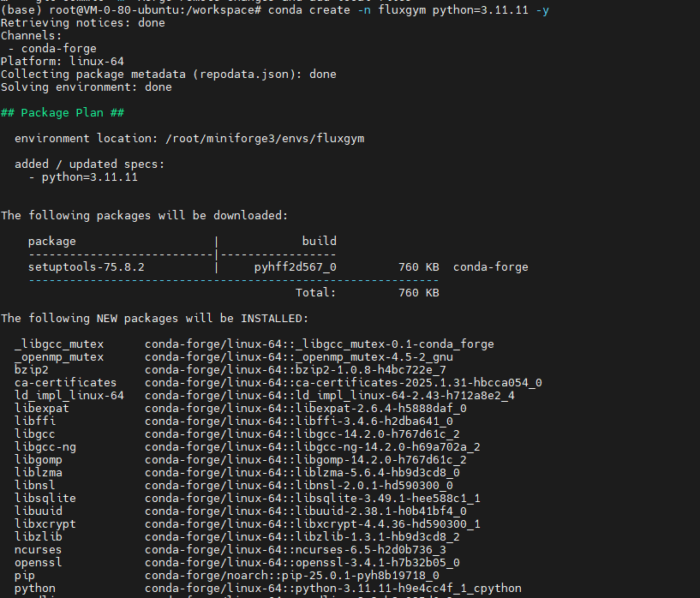Click the _libgcc_mutex-0.1-conda_forge spec
The width and height of the screenshot is (700, 598).
[395, 344]
